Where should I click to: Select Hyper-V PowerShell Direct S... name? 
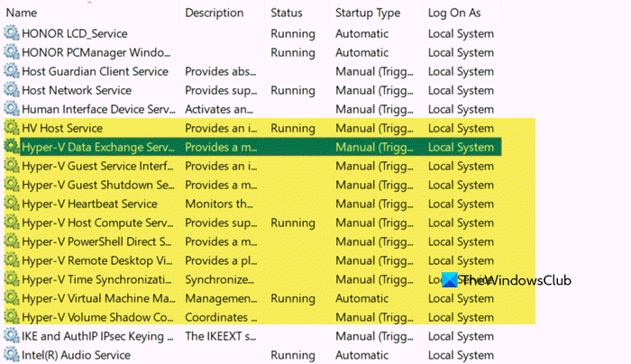(96, 241)
